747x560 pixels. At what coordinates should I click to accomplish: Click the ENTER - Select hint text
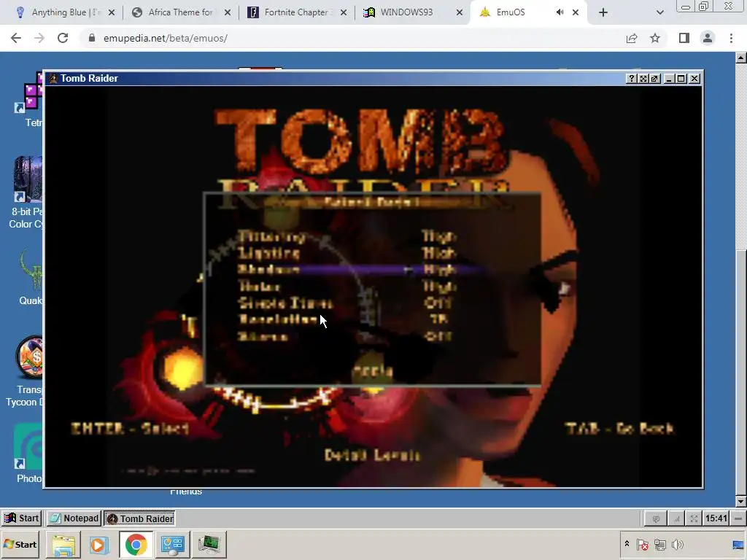pyautogui.click(x=130, y=429)
